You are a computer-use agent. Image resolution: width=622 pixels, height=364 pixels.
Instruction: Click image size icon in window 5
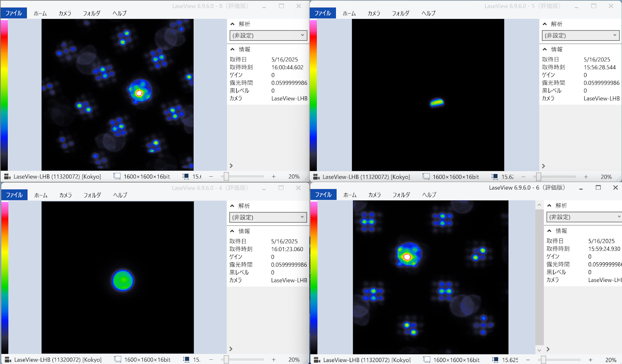(426, 177)
